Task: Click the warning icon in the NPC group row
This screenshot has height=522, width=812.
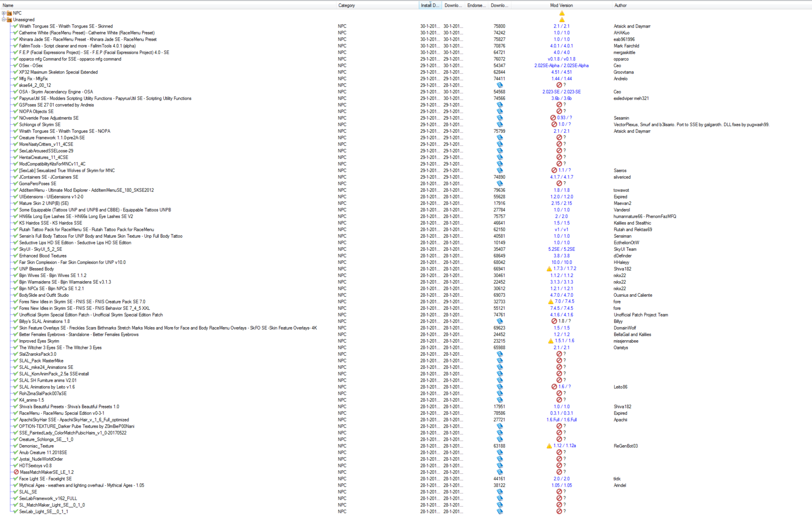Action: point(562,13)
